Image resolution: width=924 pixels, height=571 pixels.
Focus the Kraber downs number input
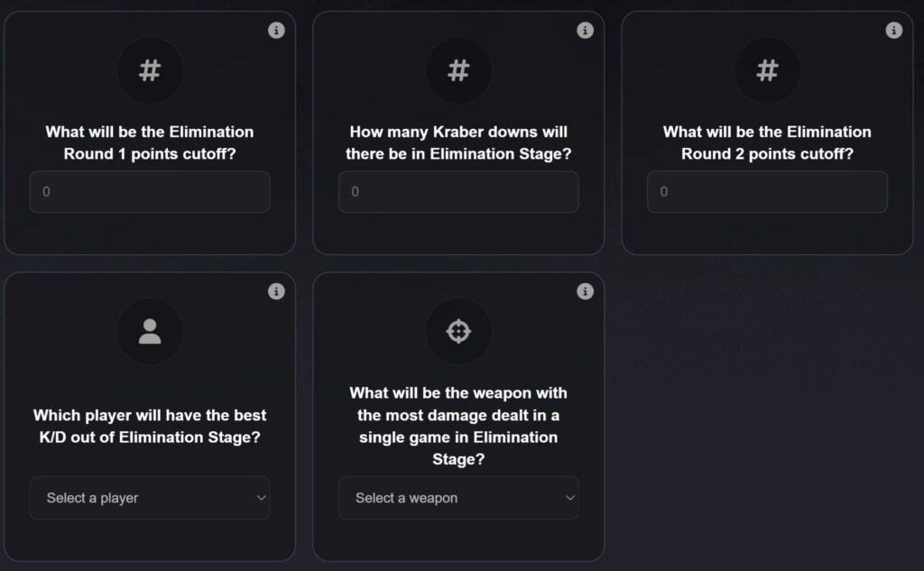coord(458,192)
